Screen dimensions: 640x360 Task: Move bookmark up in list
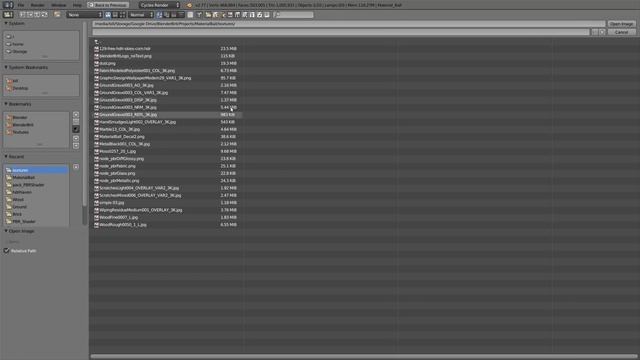[x=76, y=138]
